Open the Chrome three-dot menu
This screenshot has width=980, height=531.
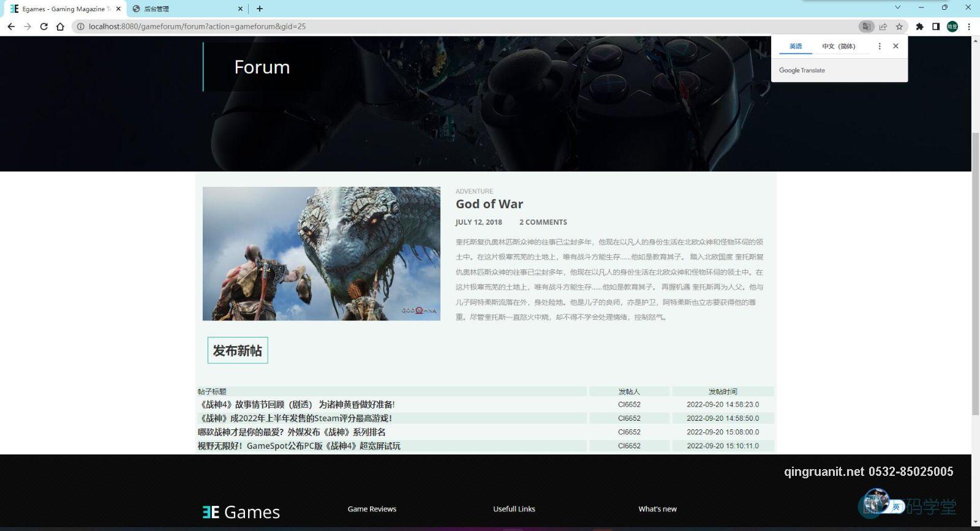(969, 26)
